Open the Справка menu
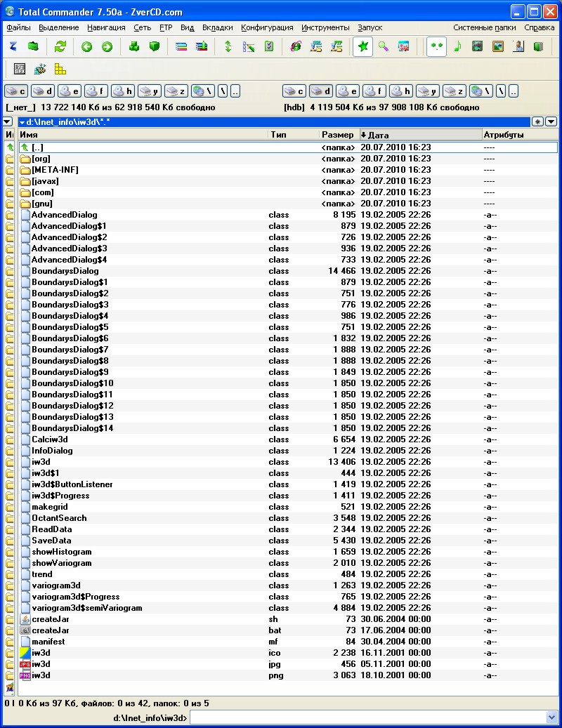This screenshot has height=728, width=562. point(540,28)
